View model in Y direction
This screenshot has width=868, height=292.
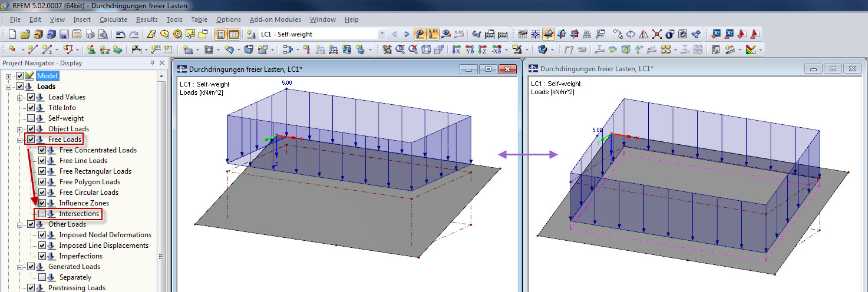(470, 49)
